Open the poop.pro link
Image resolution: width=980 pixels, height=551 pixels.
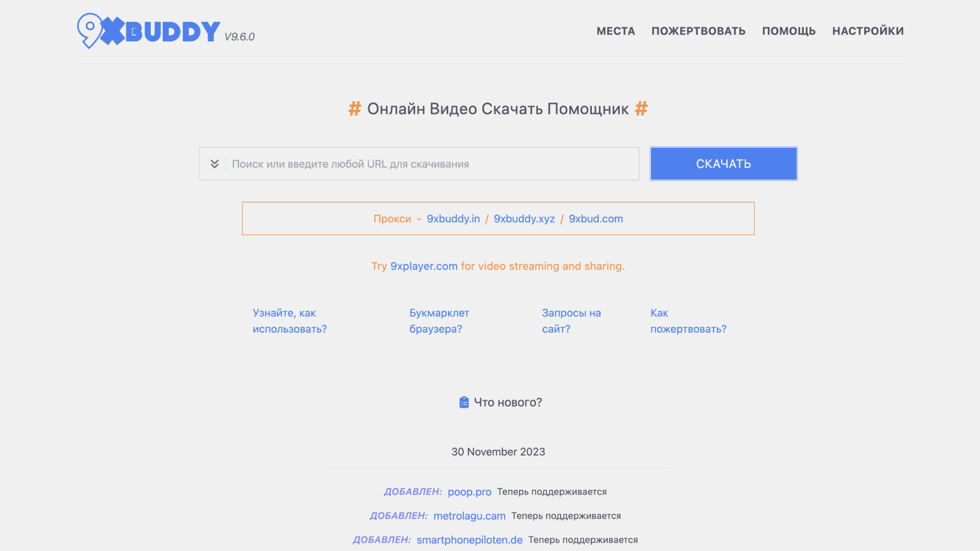pos(470,492)
